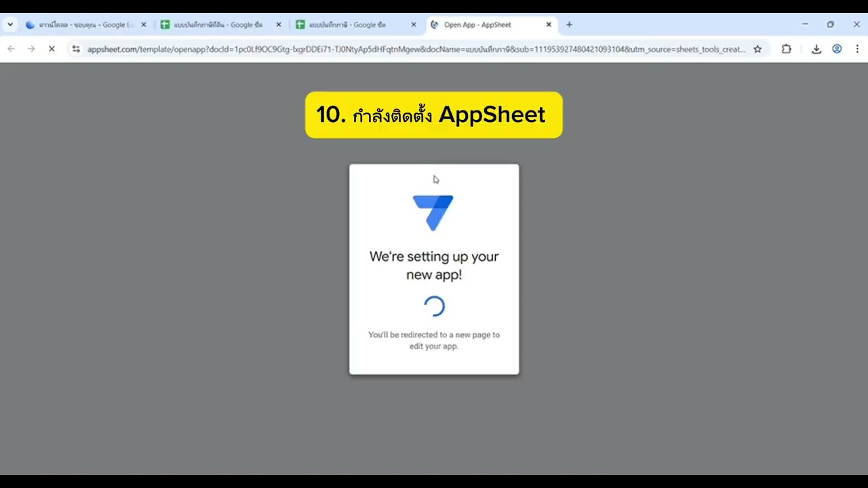Stop loading this page
The image size is (868, 488).
pos(52,49)
